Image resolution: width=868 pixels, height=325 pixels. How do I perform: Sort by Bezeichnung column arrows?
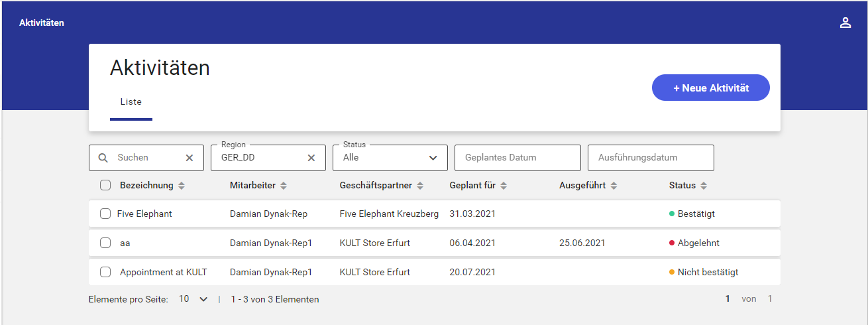[182, 186]
